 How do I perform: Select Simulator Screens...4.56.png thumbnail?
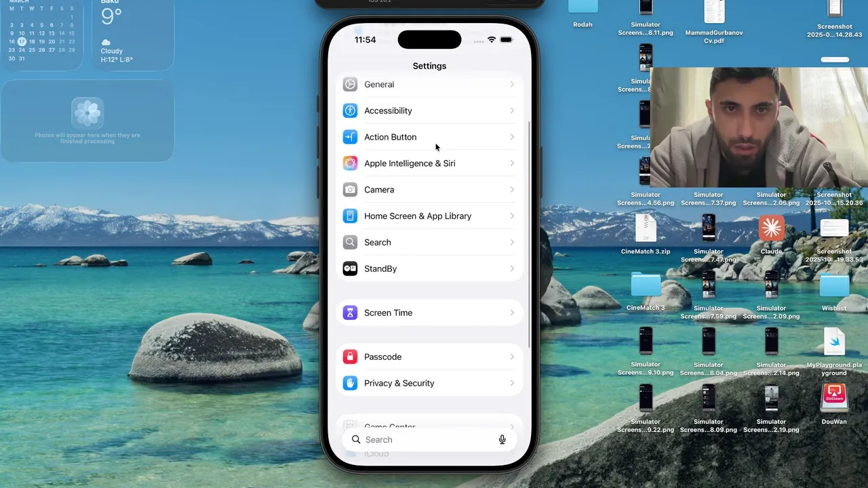coord(646,172)
